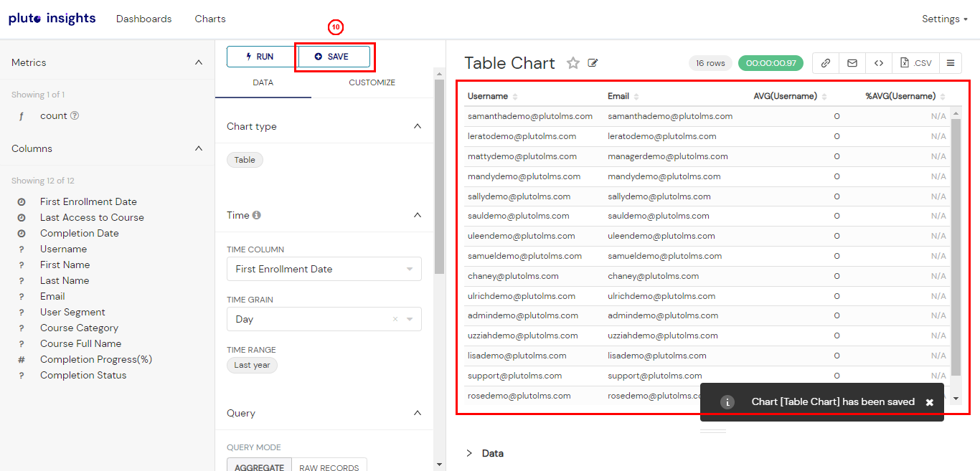
Task: Select AGGREGATE query mode
Action: point(260,467)
